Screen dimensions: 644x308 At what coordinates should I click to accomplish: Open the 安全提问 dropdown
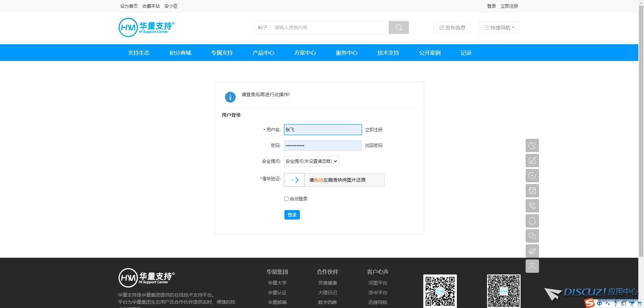coord(311,161)
